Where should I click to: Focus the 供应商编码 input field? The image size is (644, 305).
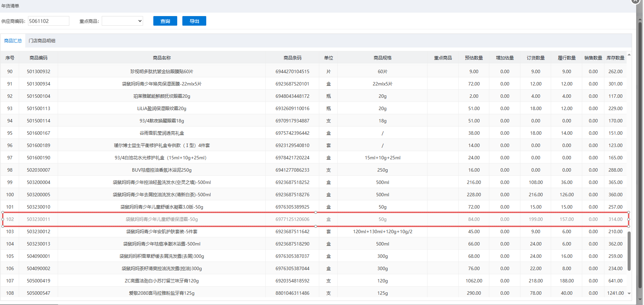[48, 21]
